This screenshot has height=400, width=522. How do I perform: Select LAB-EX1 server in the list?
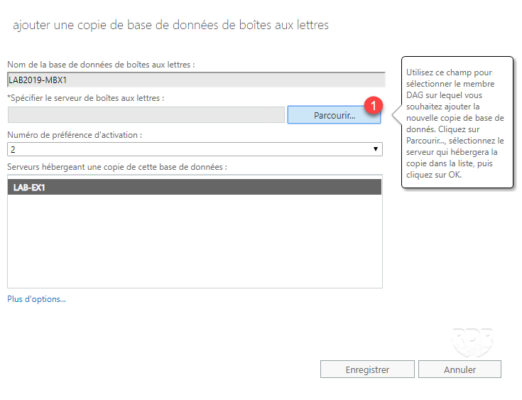pos(194,187)
